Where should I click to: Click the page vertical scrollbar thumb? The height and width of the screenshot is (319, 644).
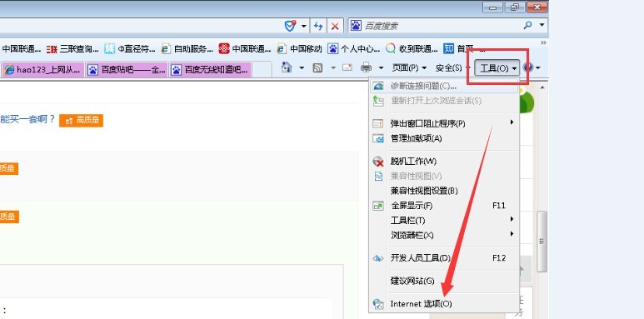(x=542, y=242)
